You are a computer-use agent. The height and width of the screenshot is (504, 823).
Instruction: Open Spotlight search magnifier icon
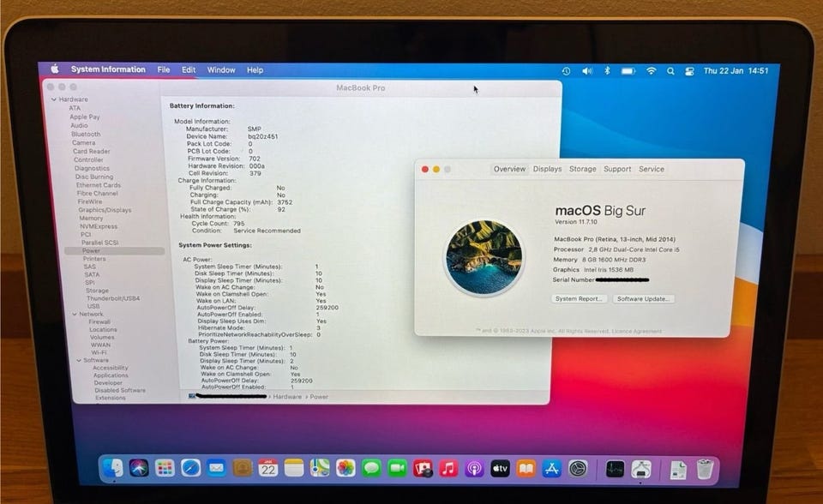(670, 71)
